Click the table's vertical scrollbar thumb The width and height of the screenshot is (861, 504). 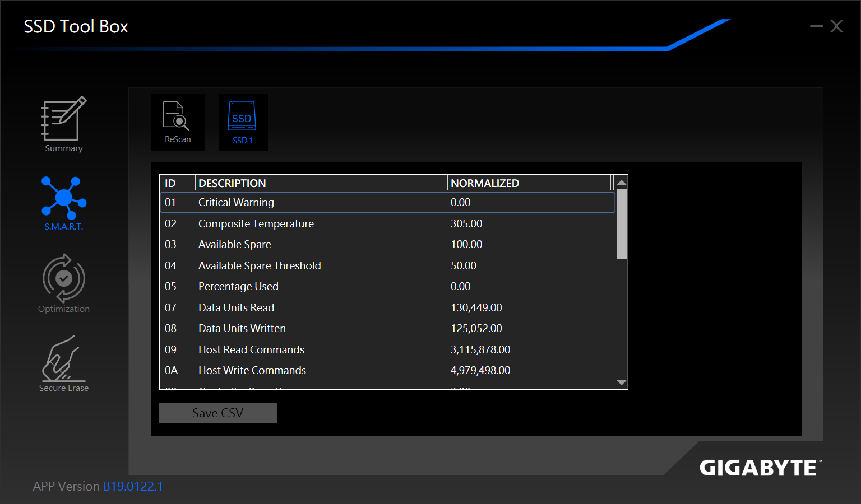coord(621,223)
